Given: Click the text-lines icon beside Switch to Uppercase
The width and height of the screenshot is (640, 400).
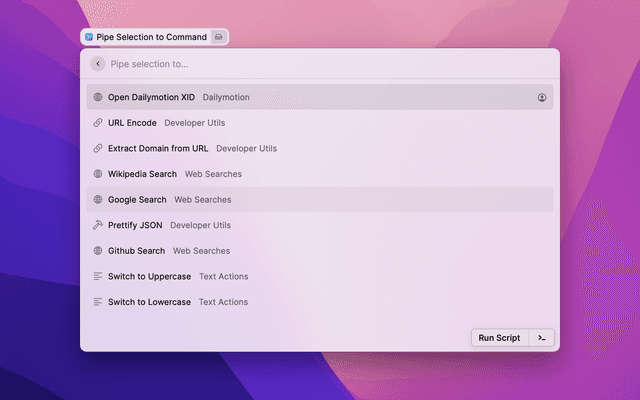Looking at the screenshot, I should (98, 276).
